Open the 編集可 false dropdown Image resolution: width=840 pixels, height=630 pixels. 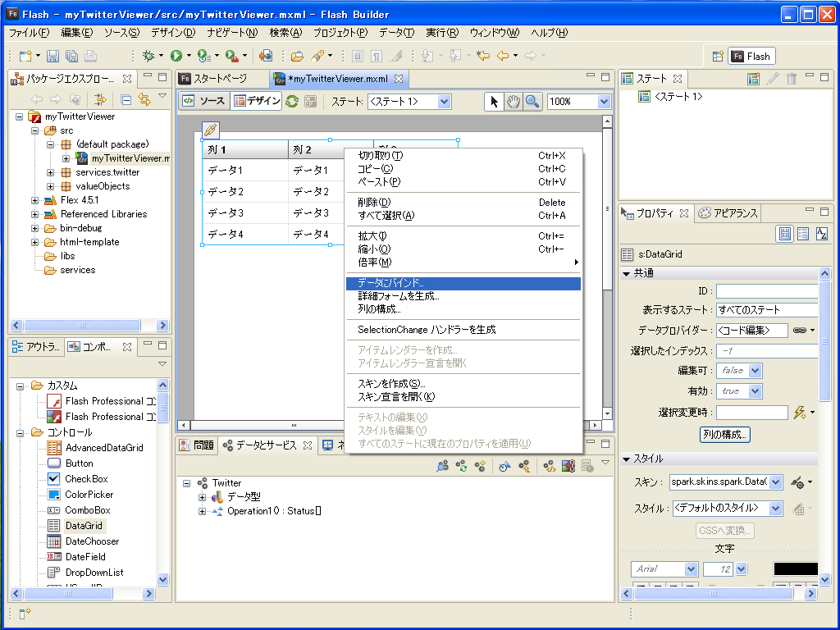pyautogui.click(x=755, y=371)
